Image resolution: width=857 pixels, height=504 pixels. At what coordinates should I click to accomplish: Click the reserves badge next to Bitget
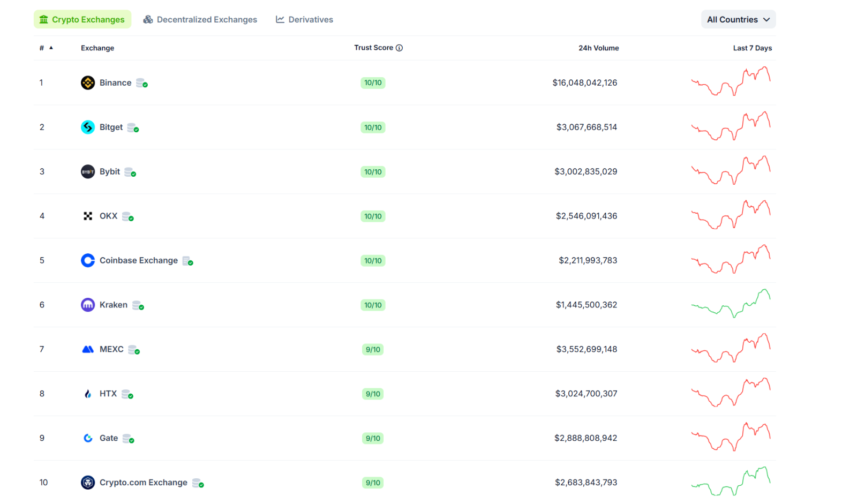point(133,127)
